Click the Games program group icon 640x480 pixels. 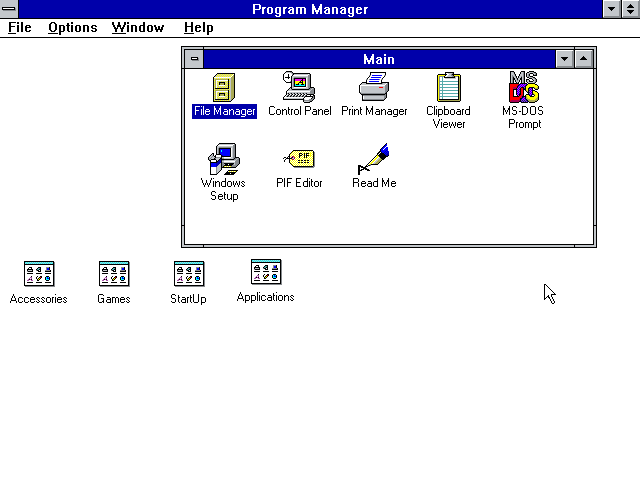pyautogui.click(x=114, y=274)
